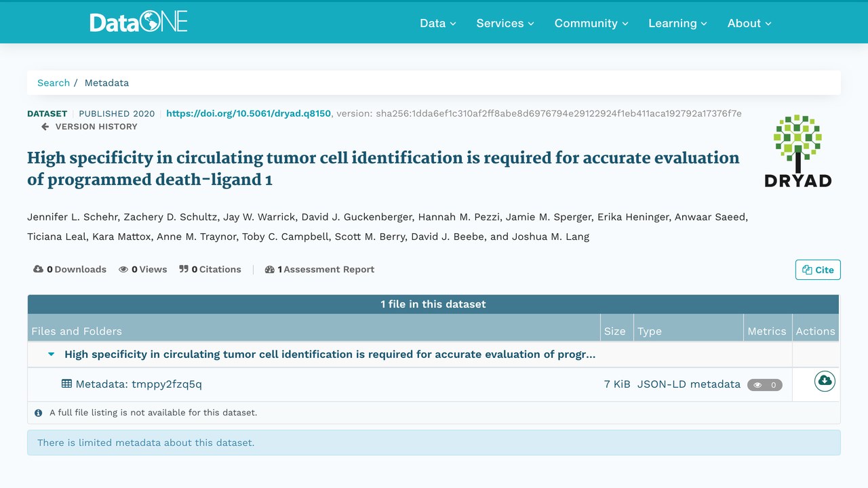The height and width of the screenshot is (488, 868).
Task: Collapse the dataset folder row
Action: [x=52, y=354]
